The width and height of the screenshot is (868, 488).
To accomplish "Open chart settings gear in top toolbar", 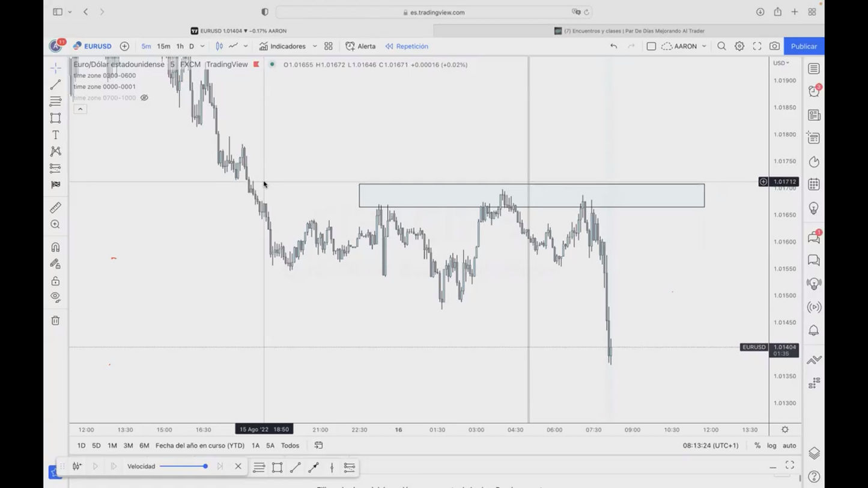I will (739, 46).
